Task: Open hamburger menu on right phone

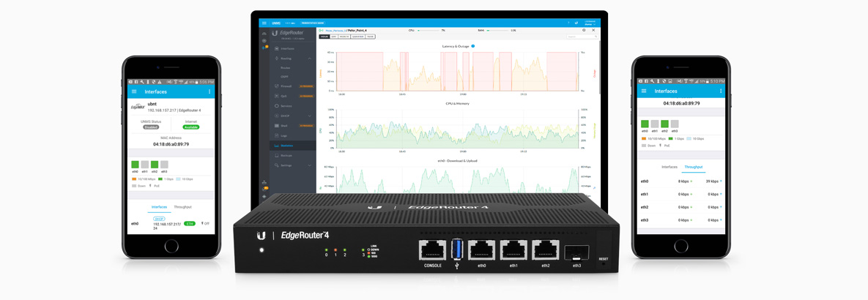Action: (x=643, y=91)
